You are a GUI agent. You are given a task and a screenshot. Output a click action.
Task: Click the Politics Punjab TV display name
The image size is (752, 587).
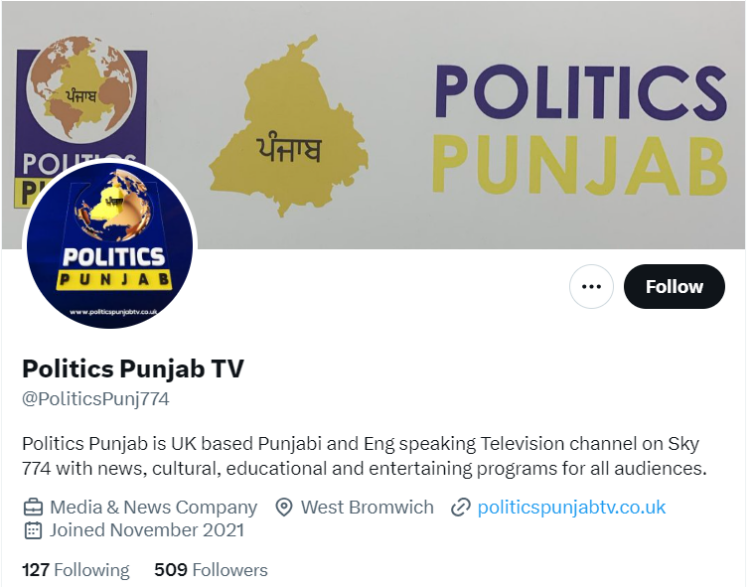coord(133,369)
